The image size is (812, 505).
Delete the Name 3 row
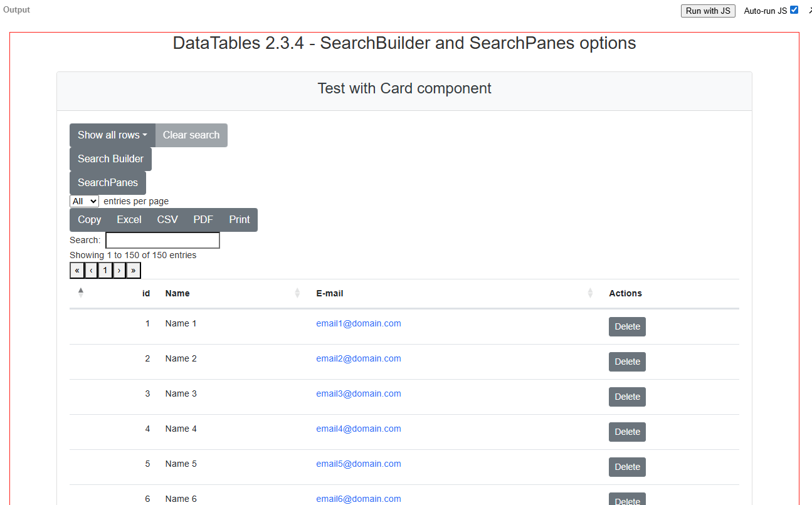(x=627, y=397)
